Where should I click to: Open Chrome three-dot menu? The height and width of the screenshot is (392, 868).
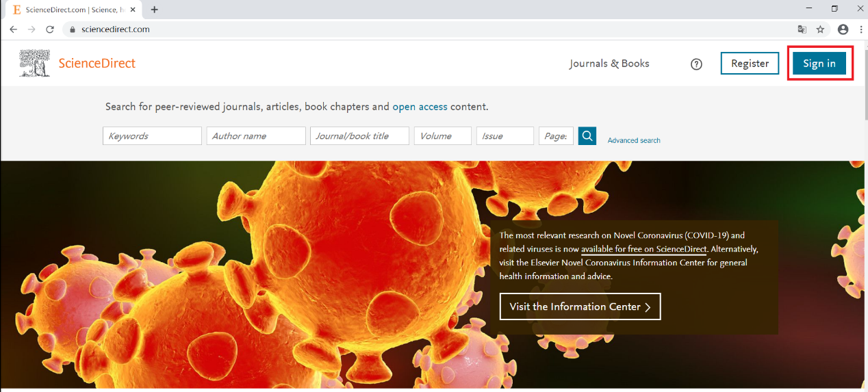click(x=859, y=29)
